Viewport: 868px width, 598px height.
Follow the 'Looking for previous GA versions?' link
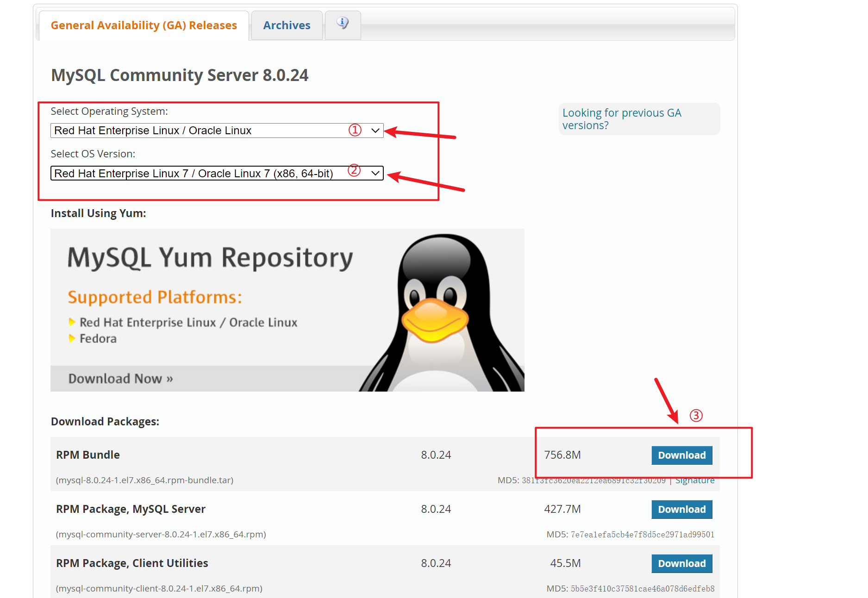click(x=622, y=119)
